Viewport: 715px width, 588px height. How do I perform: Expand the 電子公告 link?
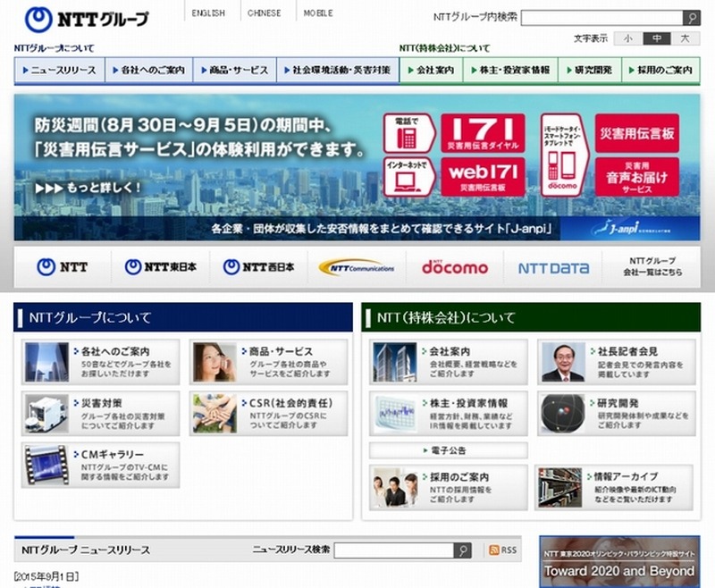point(449,450)
